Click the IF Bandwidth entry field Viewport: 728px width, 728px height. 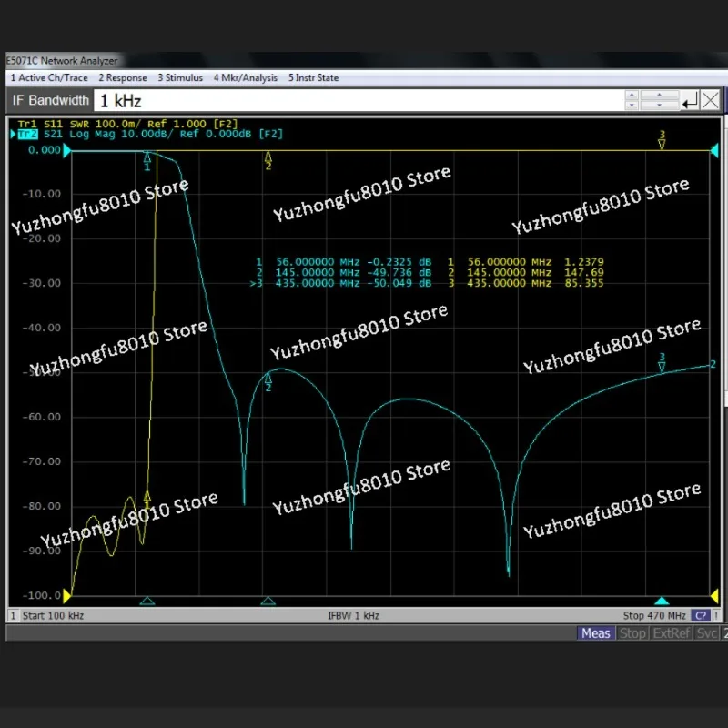coord(359,100)
